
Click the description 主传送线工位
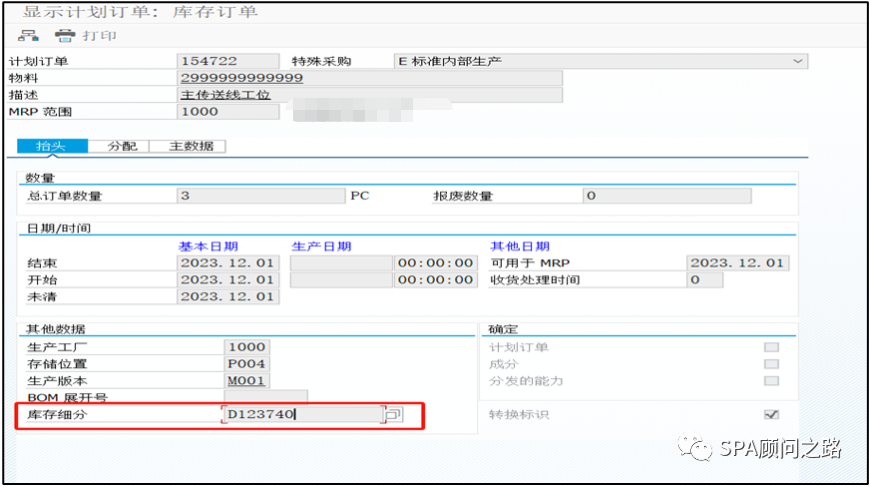[226, 95]
